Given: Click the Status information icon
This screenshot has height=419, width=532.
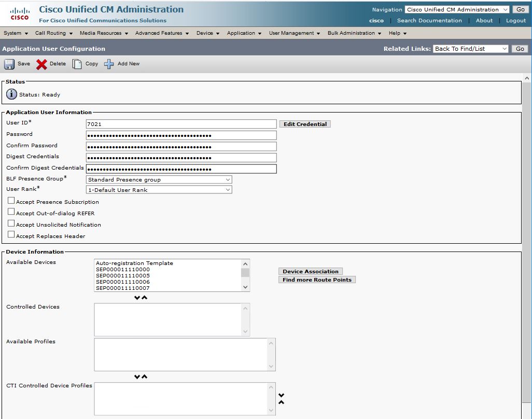Looking at the screenshot, I should tap(11, 94).
